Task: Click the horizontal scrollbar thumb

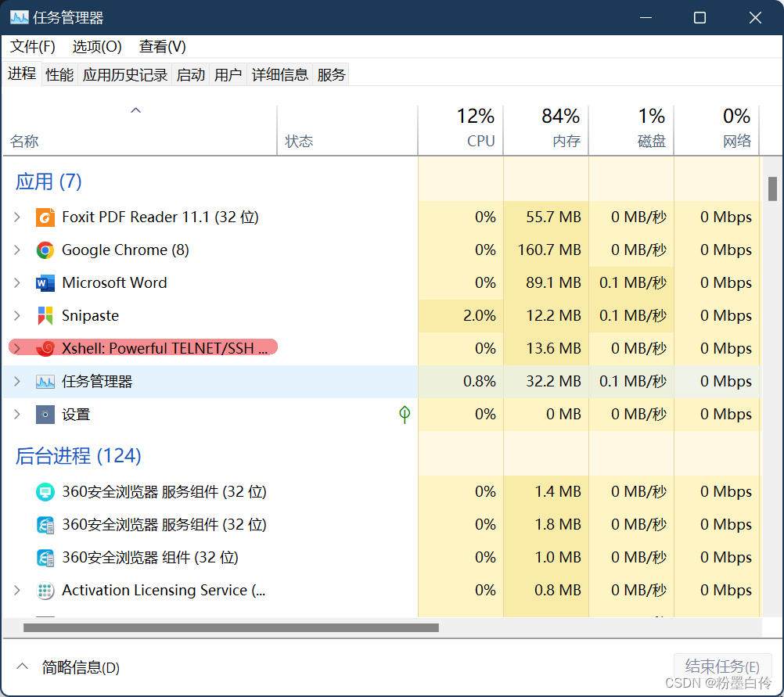Action: [231, 627]
